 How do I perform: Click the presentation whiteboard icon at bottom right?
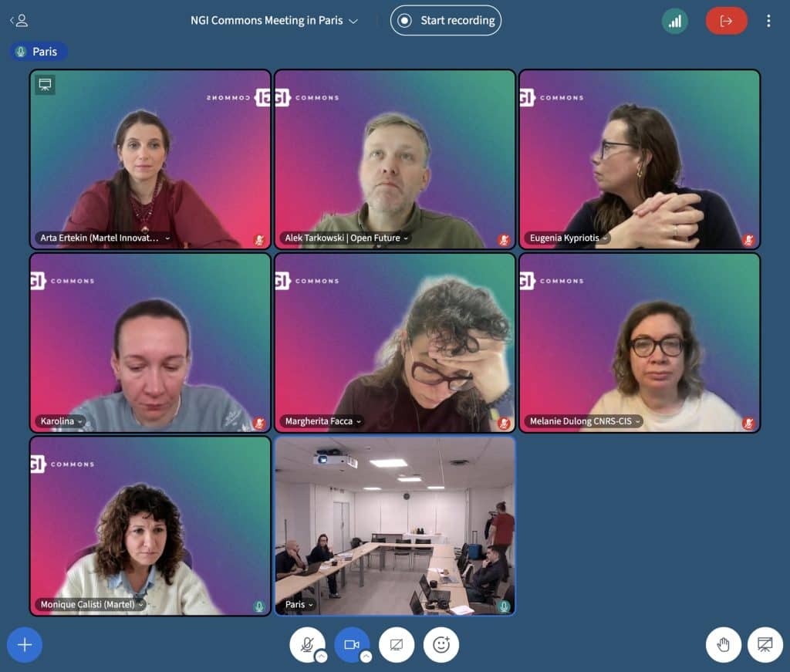(765, 644)
